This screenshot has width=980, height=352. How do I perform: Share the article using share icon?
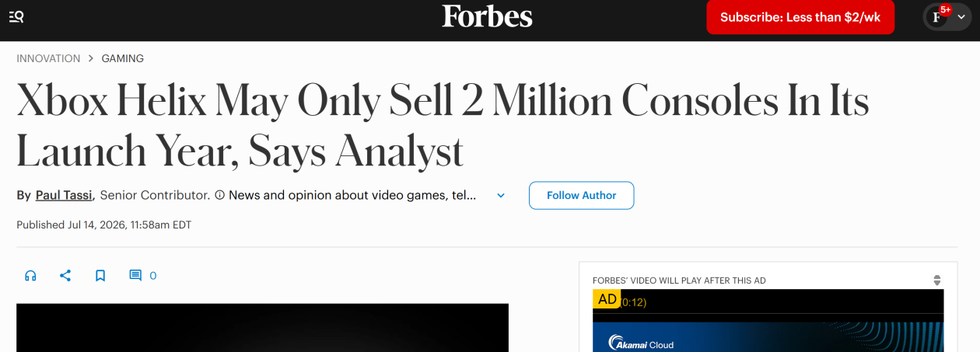65,275
